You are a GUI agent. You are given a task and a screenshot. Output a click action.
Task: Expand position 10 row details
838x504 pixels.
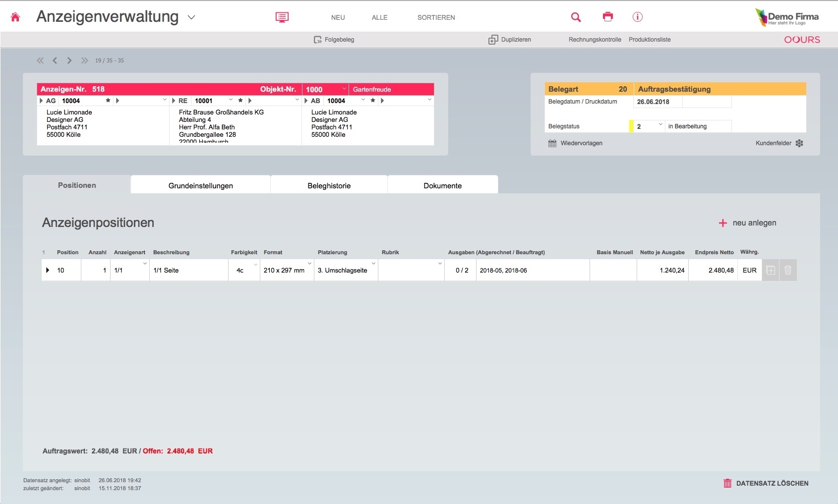tap(48, 270)
